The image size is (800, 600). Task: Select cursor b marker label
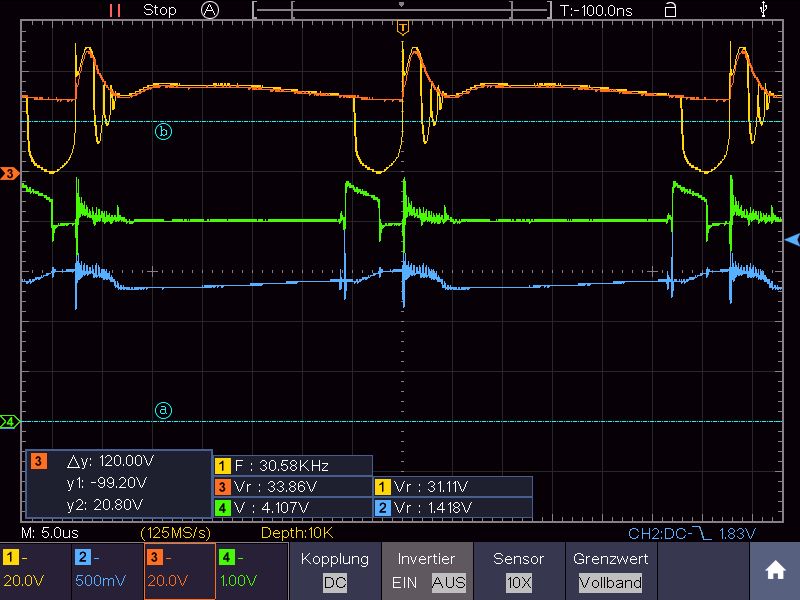coord(163,132)
